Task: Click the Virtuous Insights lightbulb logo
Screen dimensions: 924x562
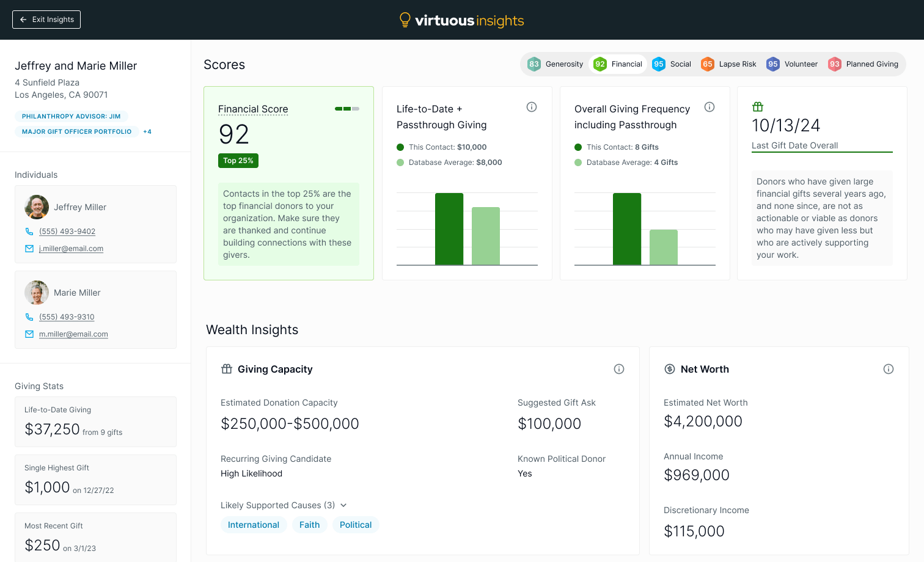Action: [405, 20]
